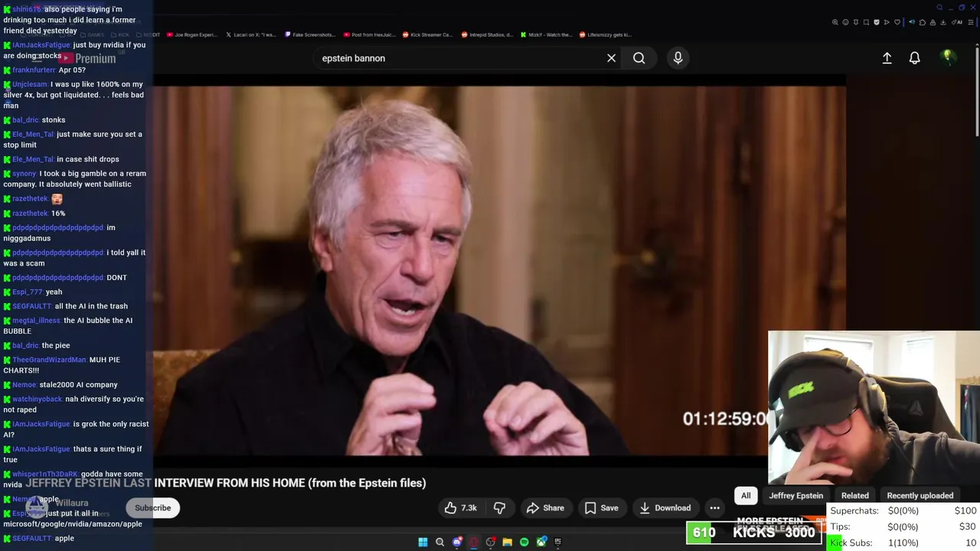Click the Share button under video
The image size is (980, 551).
545,507
